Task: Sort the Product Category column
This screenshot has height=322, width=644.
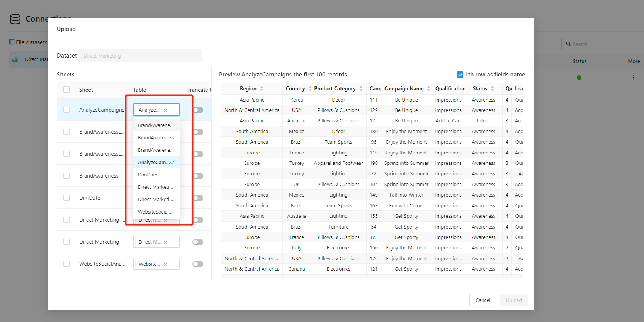Action: 361,88
